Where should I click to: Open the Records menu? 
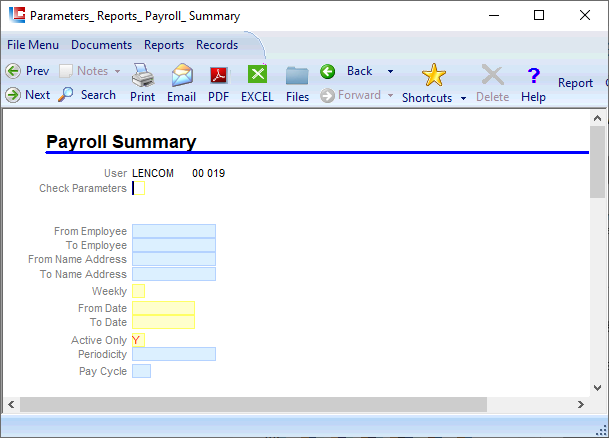point(217,45)
